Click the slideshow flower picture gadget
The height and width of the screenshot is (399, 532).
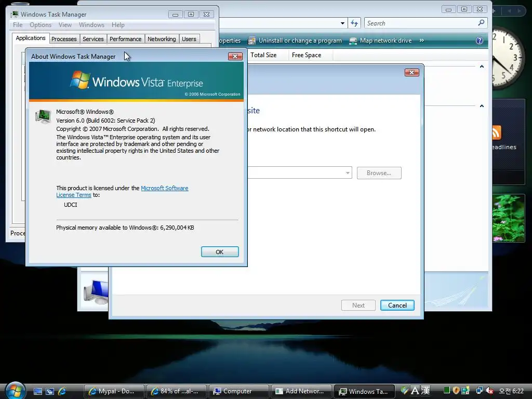click(x=508, y=218)
